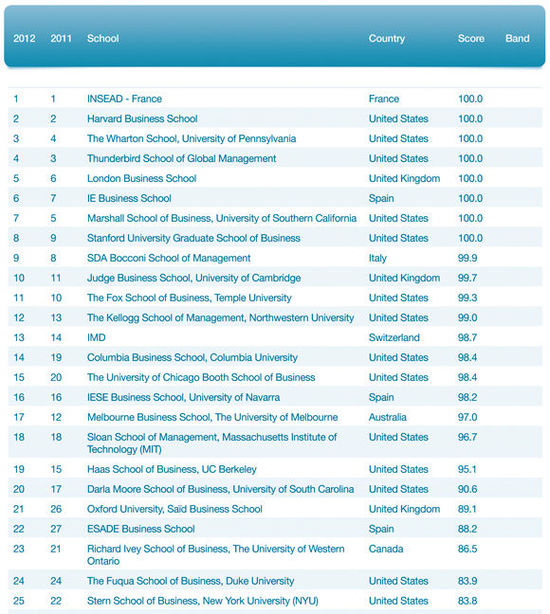Viewport: 550px width, 614px height.
Task: Select Thunderbird School of Global Management
Action: 182,159
